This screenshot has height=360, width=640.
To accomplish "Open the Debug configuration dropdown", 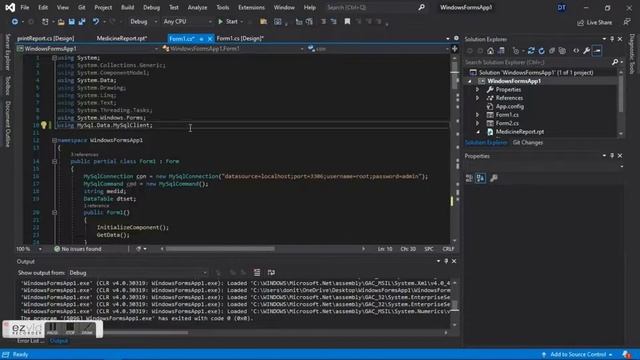I will 143,22.
